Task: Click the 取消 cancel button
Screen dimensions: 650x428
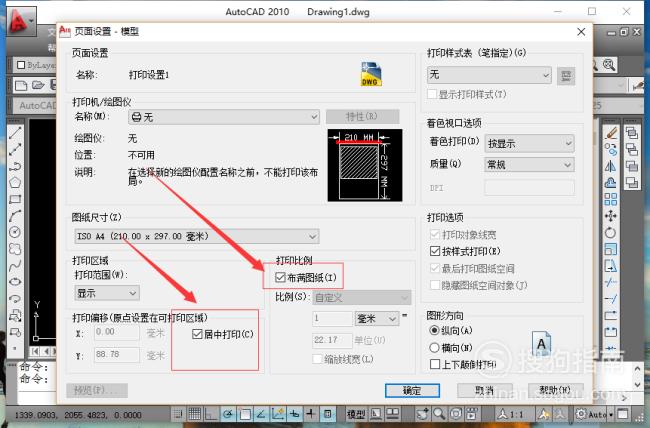Action: (484, 390)
